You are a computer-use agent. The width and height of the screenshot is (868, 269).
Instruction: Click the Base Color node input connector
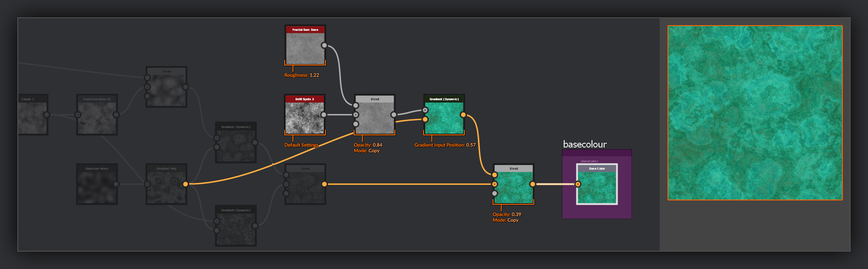(x=578, y=184)
